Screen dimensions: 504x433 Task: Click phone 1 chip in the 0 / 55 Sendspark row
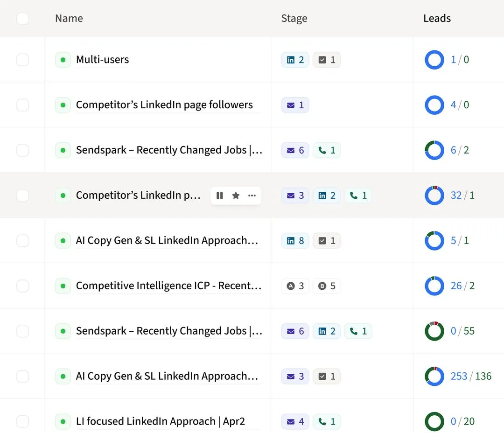pyautogui.click(x=358, y=331)
